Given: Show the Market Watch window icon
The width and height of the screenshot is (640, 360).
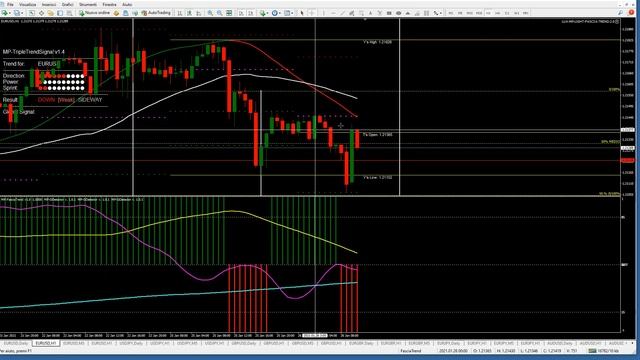Looking at the screenshot, I should pos(31,13).
